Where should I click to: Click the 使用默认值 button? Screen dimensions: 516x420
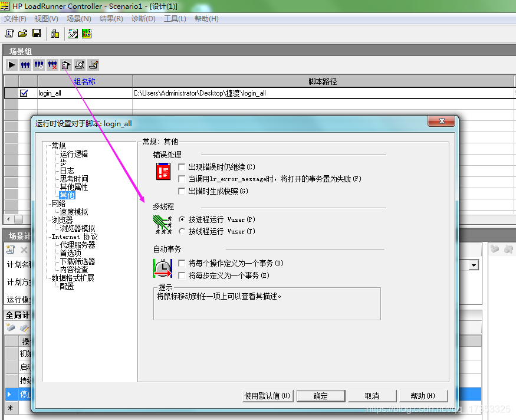(x=268, y=396)
